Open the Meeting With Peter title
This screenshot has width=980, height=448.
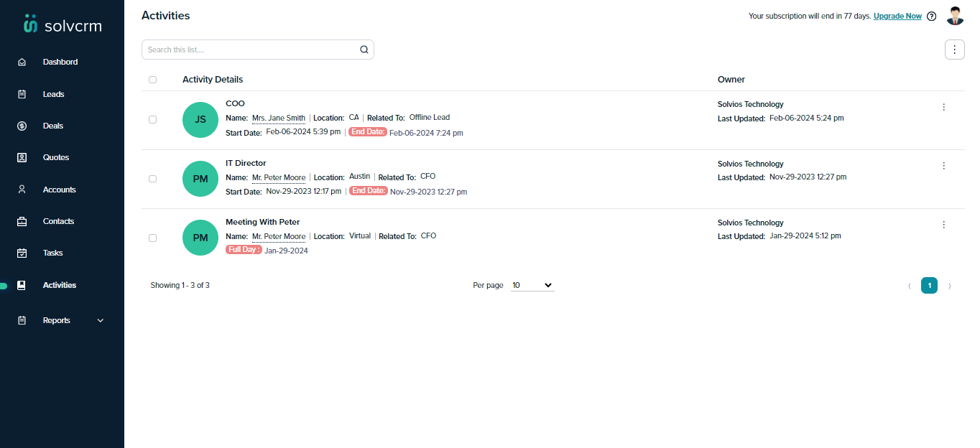(263, 222)
